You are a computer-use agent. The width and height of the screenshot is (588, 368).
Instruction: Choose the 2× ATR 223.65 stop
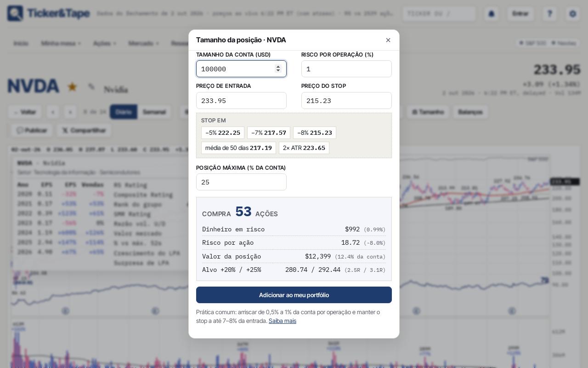pyautogui.click(x=304, y=148)
